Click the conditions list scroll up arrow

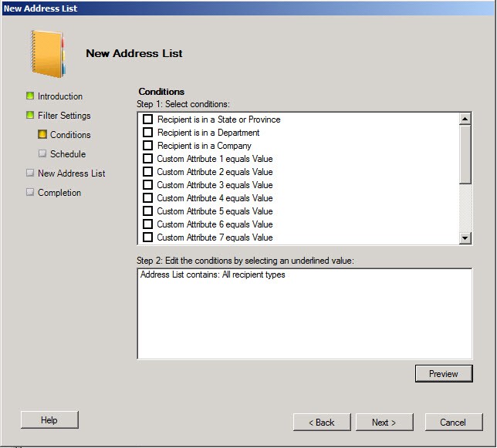pyautogui.click(x=465, y=119)
